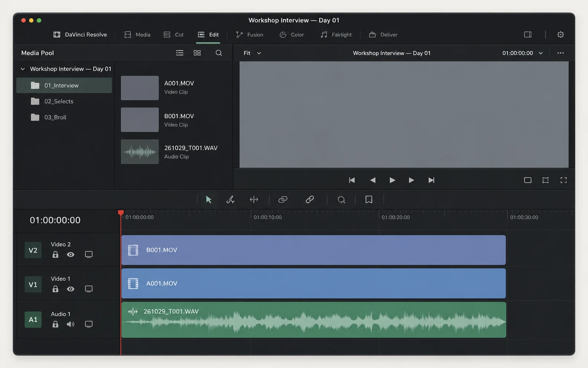The width and height of the screenshot is (588, 368).
Task: Click the smaller right play arrow
Action: 411,180
